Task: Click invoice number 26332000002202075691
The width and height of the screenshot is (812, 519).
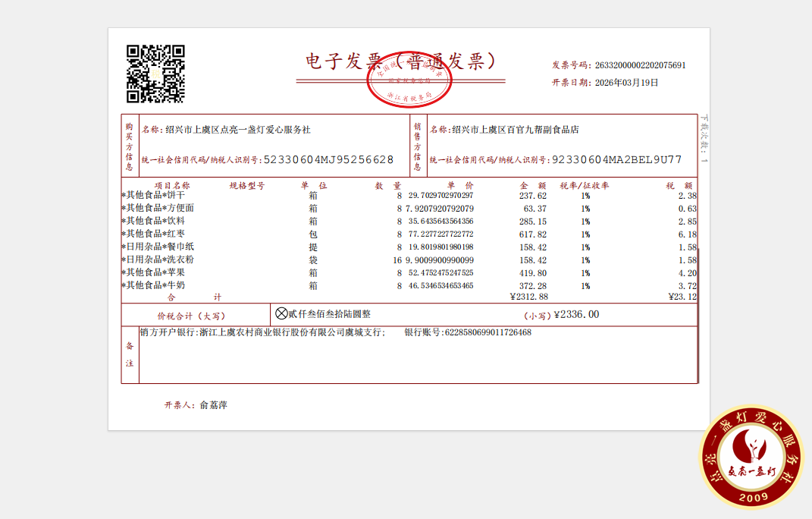Action: coord(641,65)
